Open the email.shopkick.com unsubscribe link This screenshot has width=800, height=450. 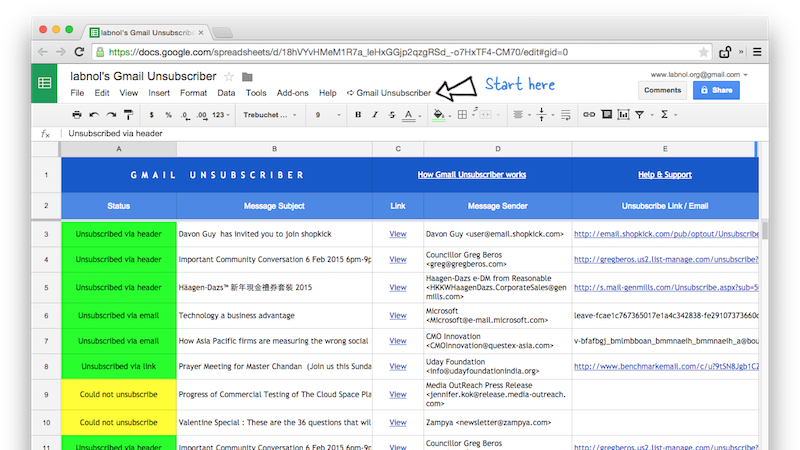pos(666,234)
